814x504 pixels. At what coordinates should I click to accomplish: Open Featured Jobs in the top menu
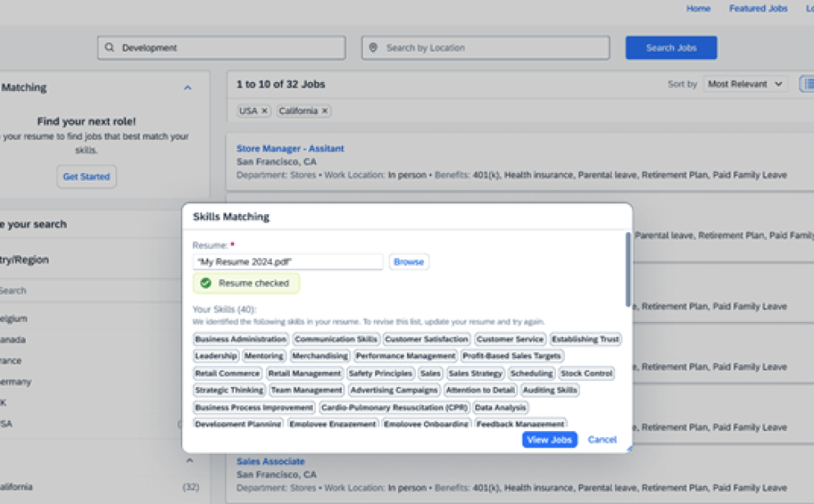(x=758, y=8)
